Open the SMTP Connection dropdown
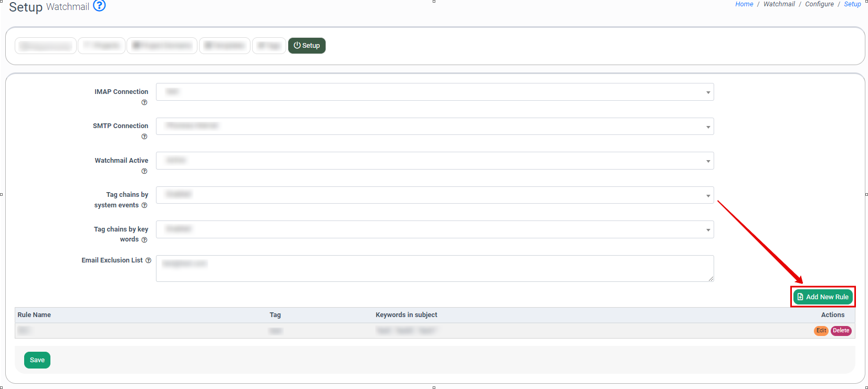Screen dimensions: 868x389 click(x=434, y=126)
